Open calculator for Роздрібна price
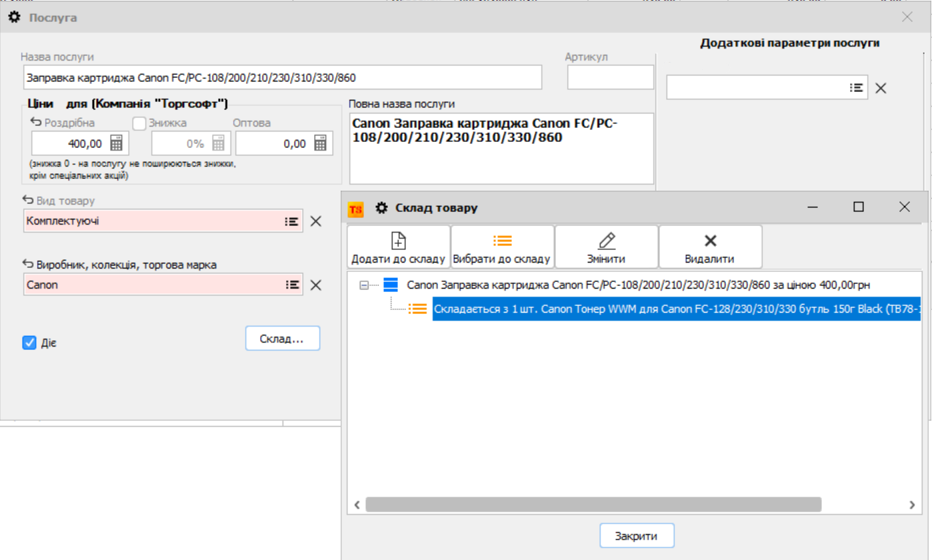Screen dimensions: 932x560 click(116, 144)
